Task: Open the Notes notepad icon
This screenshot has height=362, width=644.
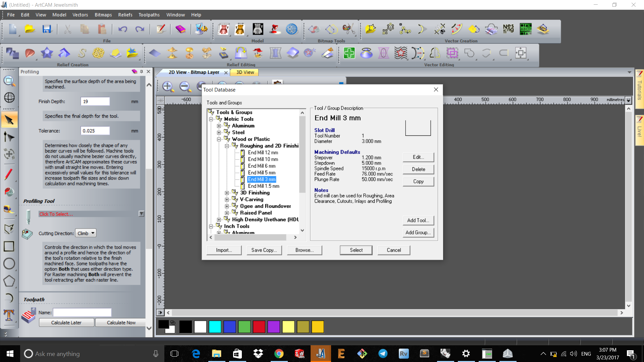Action: pyautogui.click(x=161, y=29)
